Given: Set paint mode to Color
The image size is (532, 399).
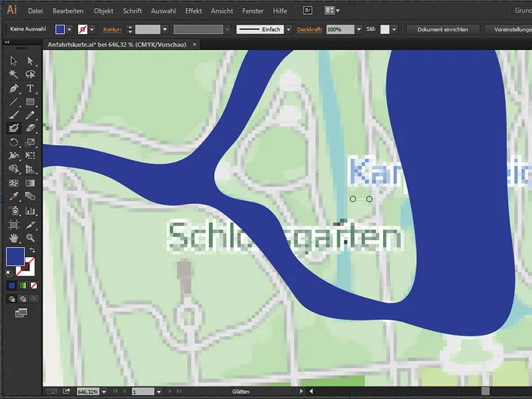Looking at the screenshot, I should coord(12,286).
